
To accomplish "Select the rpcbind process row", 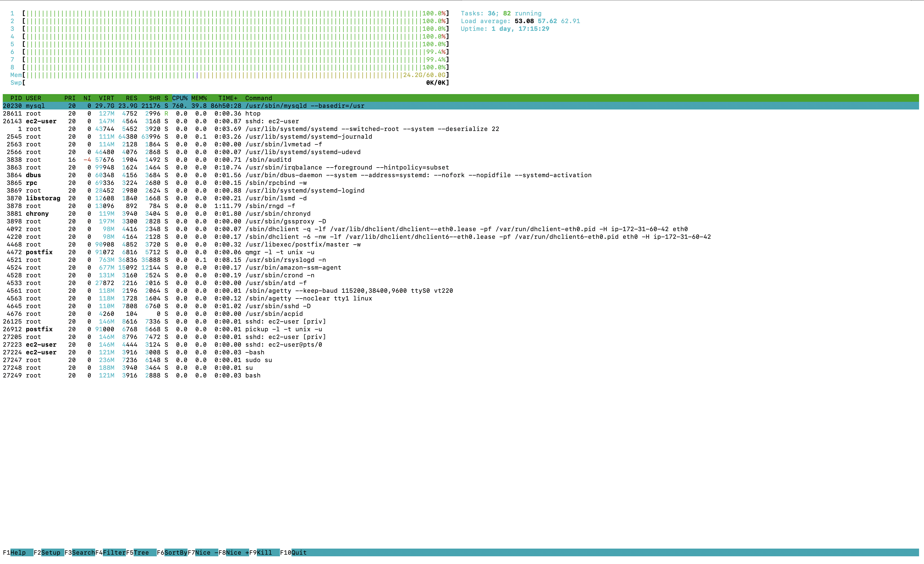I will click(x=461, y=183).
